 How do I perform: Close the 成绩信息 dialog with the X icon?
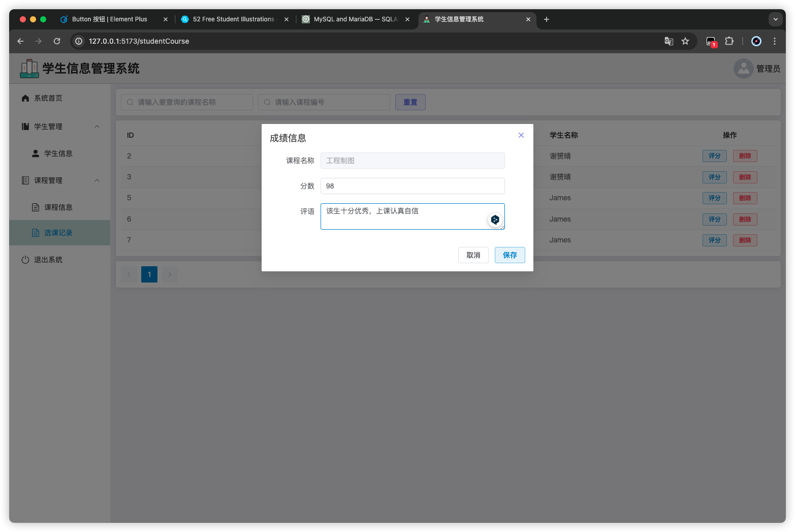click(x=521, y=135)
